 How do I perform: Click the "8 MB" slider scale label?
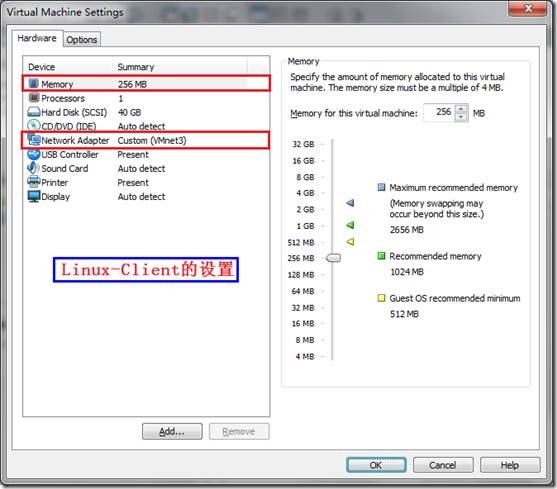[x=305, y=340]
